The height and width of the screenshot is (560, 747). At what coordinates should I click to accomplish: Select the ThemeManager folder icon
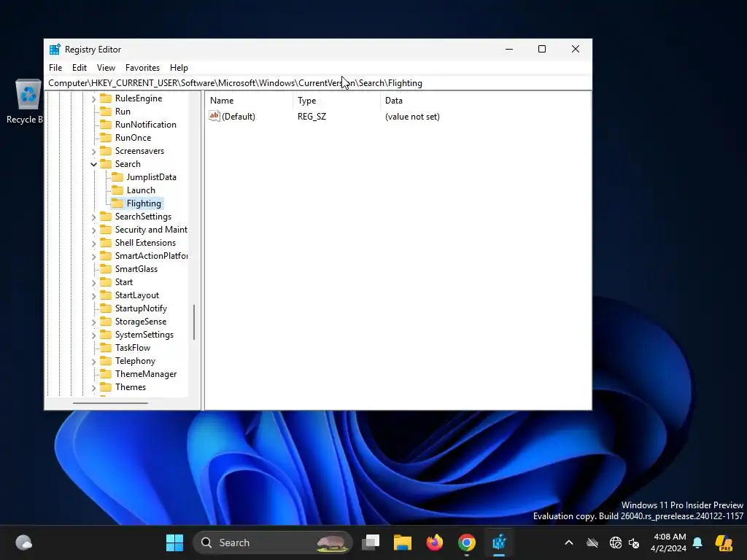coord(106,374)
